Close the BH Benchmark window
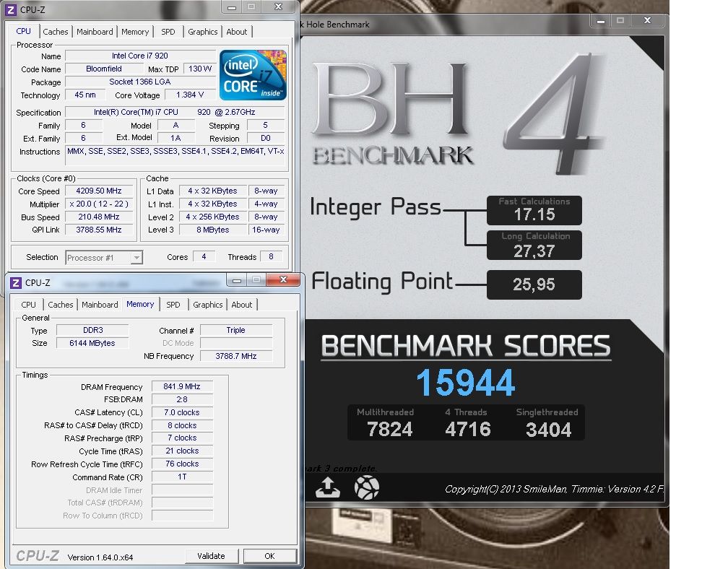This screenshot has width=728, height=569. click(648, 20)
